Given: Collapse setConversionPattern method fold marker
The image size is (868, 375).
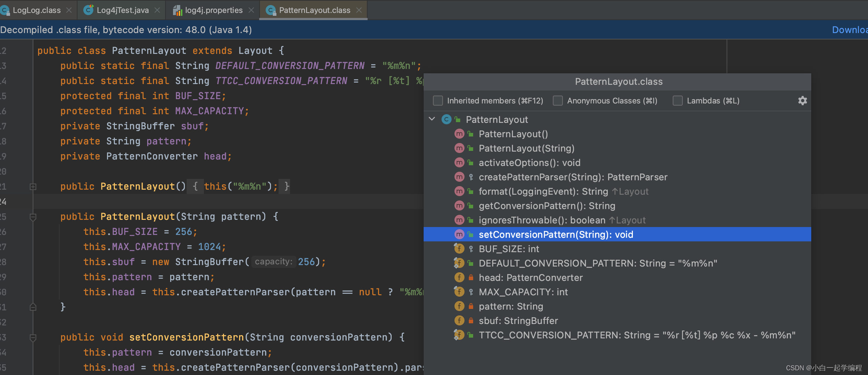Looking at the screenshot, I should [33, 337].
